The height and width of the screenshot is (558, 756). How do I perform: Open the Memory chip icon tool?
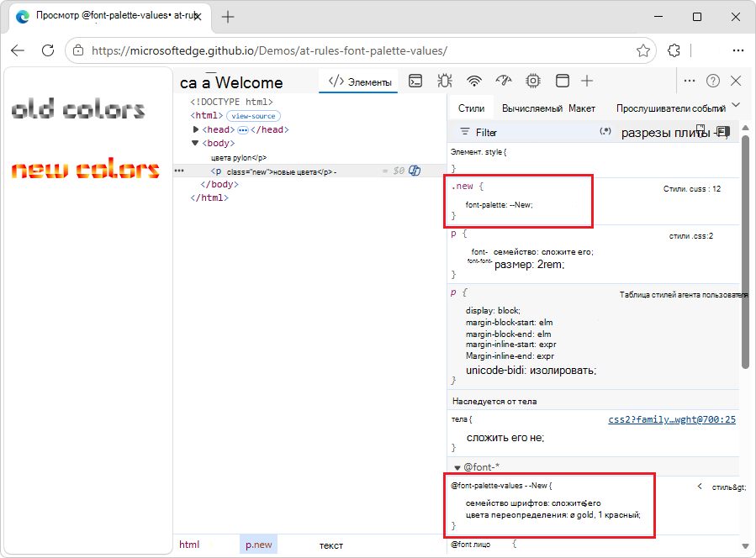(x=533, y=81)
